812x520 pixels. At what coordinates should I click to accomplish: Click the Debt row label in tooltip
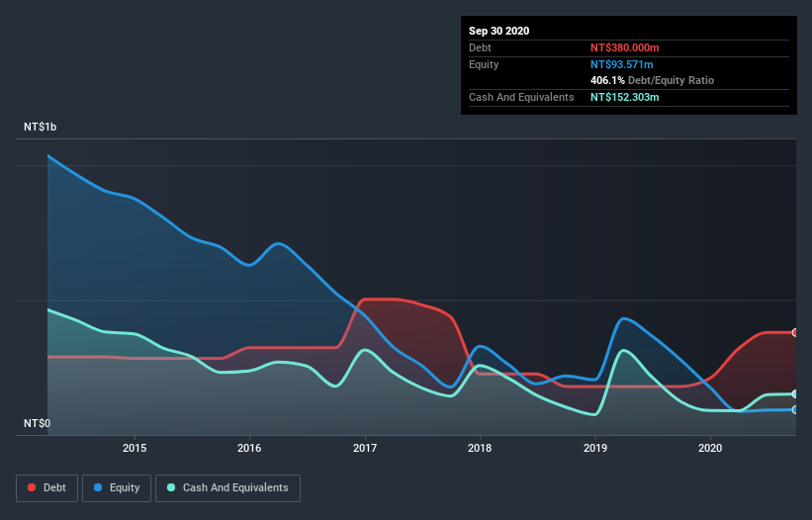click(x=480, y=47)
